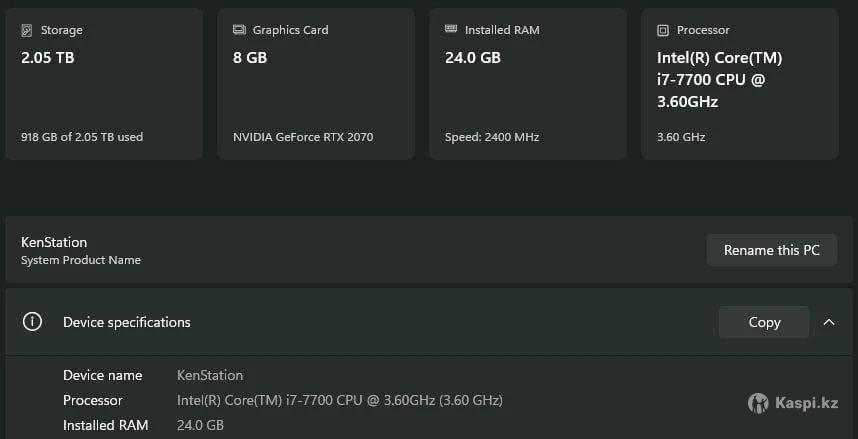Click the Device specifications info icon
The image size is (858, 439).
coord(33,322)
